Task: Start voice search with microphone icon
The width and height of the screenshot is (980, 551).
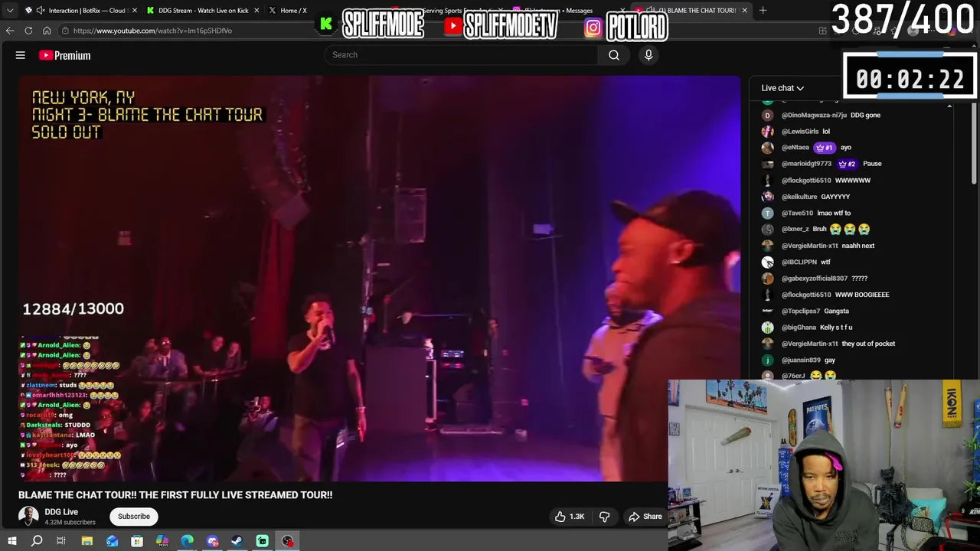Action: coord(648,55)
